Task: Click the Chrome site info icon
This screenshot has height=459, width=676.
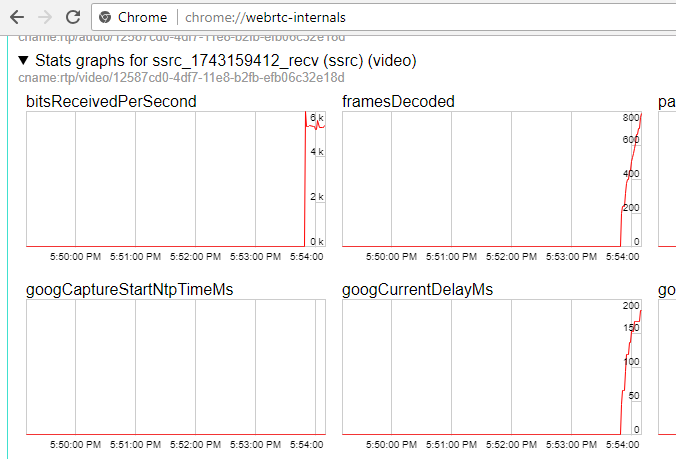Action: click(105, 18)
